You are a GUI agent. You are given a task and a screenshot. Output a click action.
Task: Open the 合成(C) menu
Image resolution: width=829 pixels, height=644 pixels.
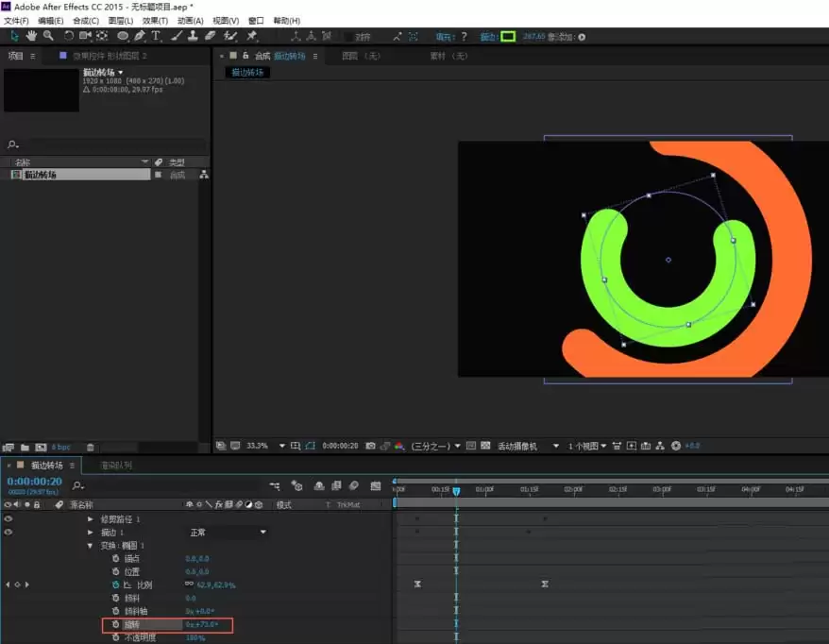[x=86, y=21]
